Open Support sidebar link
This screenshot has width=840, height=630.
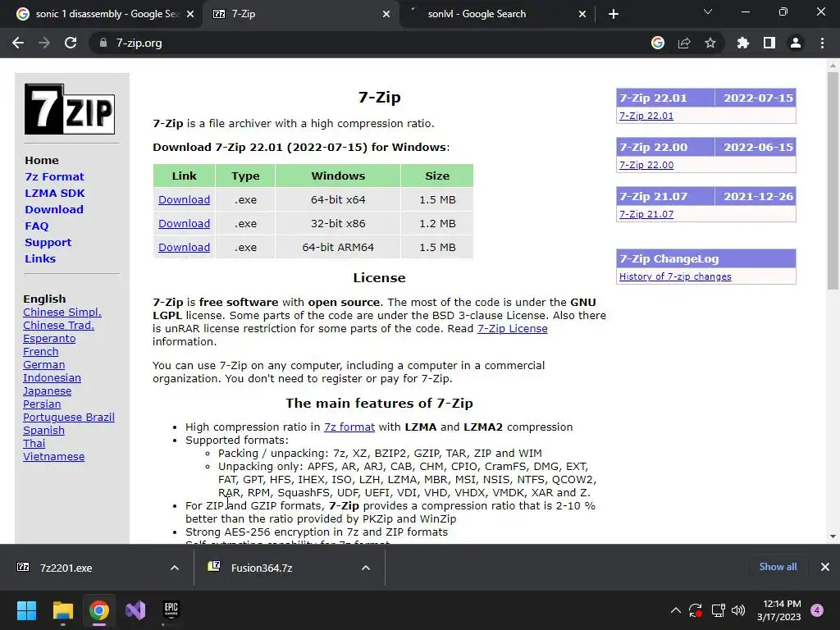click(x=48, y=243)
